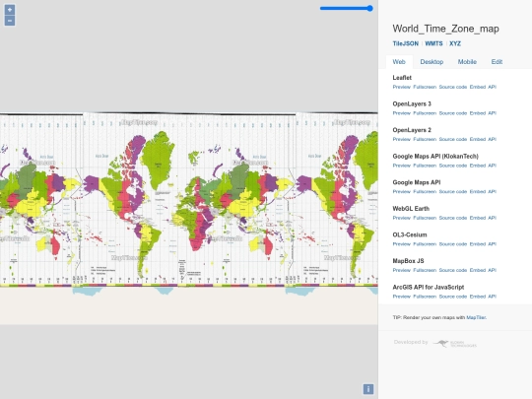View ArcGIS API for JavaScript Source code
The height and width of the screenshot is (399, 532).
[453, 297]
